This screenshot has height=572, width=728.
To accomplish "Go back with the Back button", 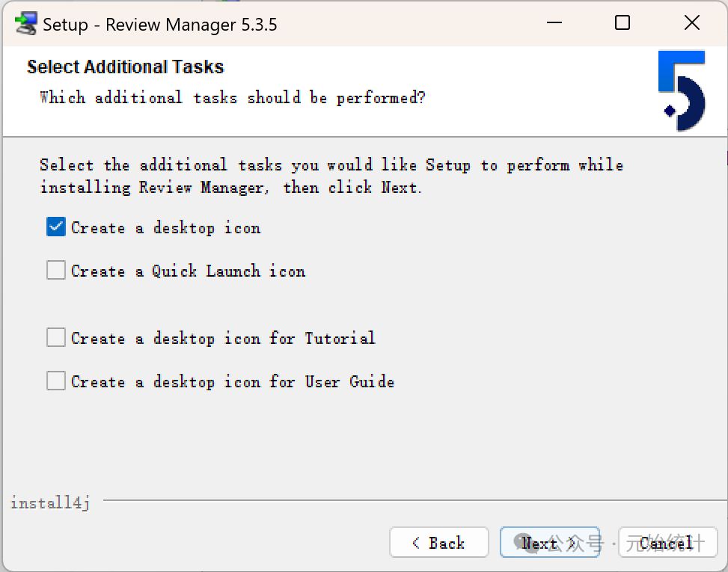I will click(x=439, y=543).
